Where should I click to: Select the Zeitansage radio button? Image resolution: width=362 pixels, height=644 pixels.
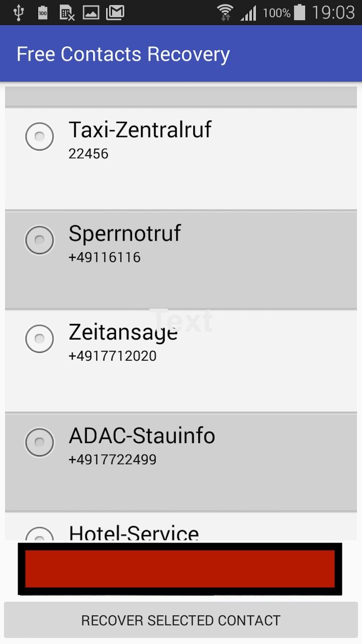(x=39, y=338)
